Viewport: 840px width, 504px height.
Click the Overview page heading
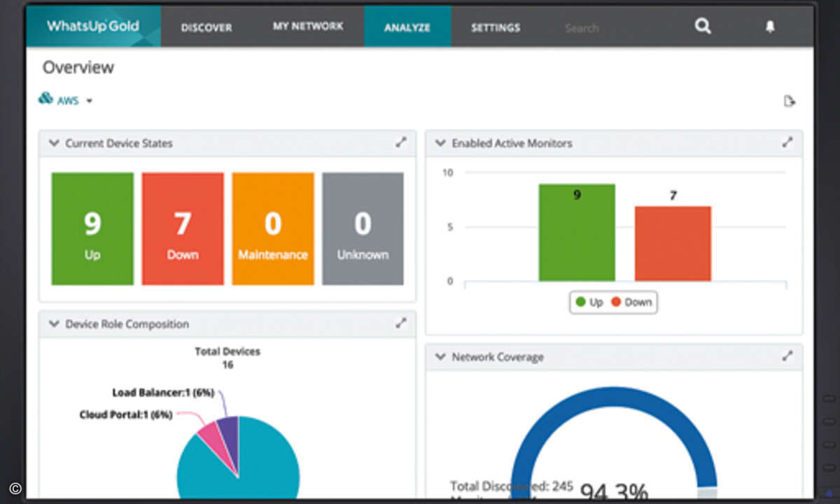pyautogui.click(x=78, y=67)
